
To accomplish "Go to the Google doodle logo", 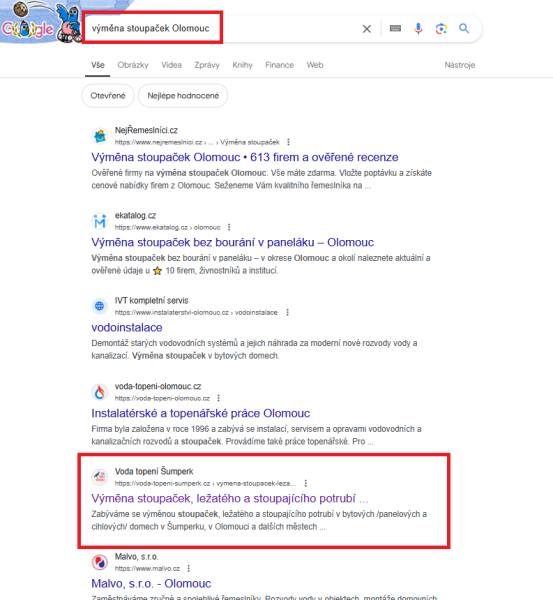I will coord(40,22).
